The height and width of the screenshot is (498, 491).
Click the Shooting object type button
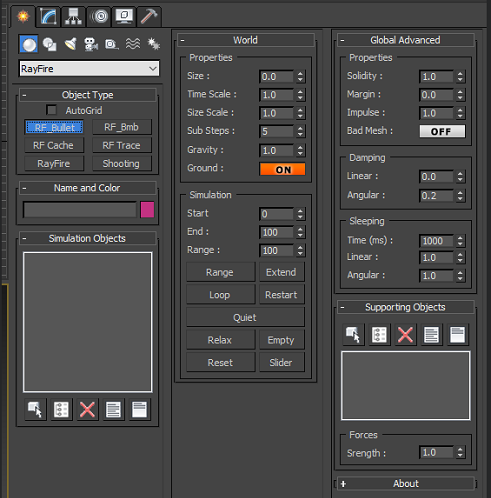(x=122, y=164)
